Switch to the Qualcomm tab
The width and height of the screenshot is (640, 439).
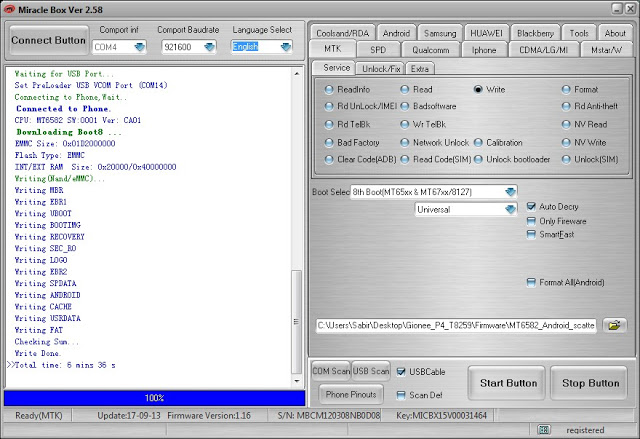tap(431, 50)
